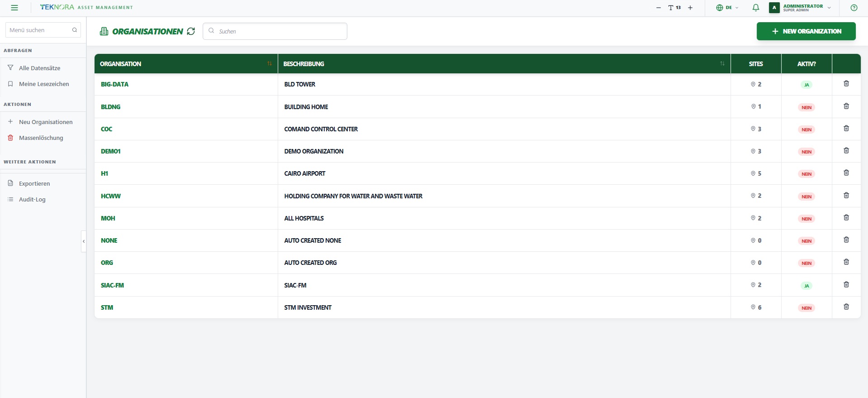Screen dimensions: 868x398
Task: Choose Neu Organisationen action
Action: [x=46, y=122]
